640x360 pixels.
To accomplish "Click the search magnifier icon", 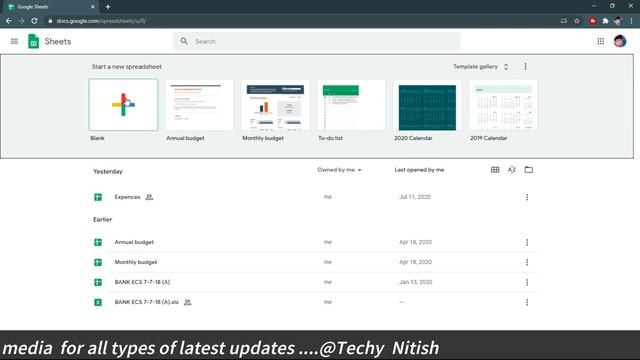I will pos(184,41).
